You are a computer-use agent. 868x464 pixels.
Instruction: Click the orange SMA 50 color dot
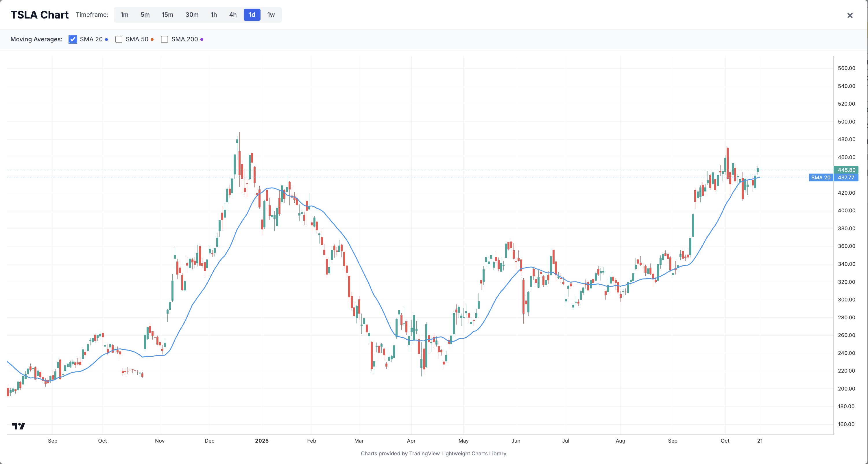(152, 39)
